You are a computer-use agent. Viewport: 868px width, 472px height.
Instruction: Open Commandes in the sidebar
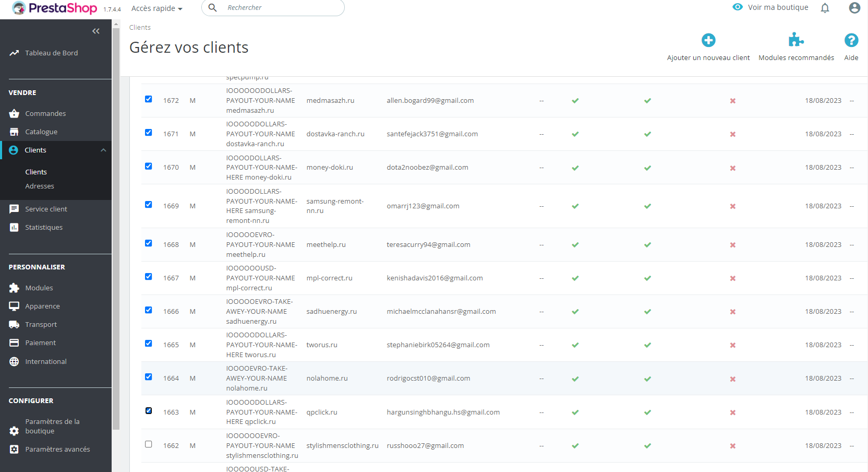click(x=45, y=114)
